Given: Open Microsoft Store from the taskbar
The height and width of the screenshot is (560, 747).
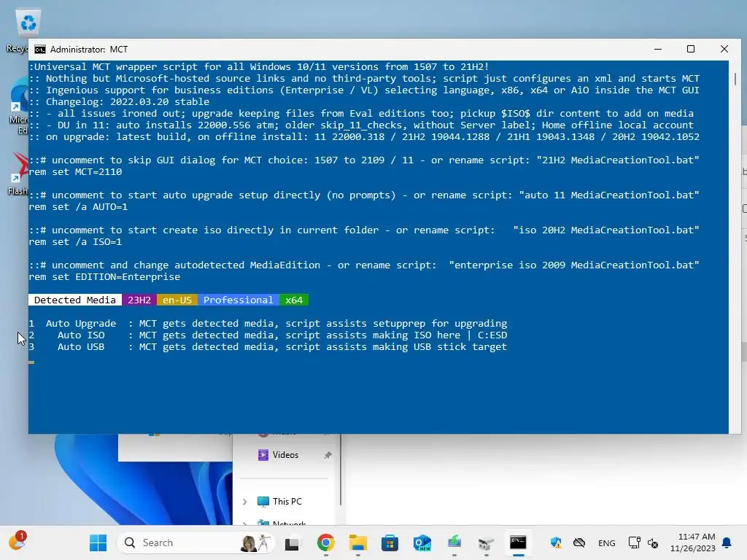Looking at the screenshot, I should click(x=390, y=542).
